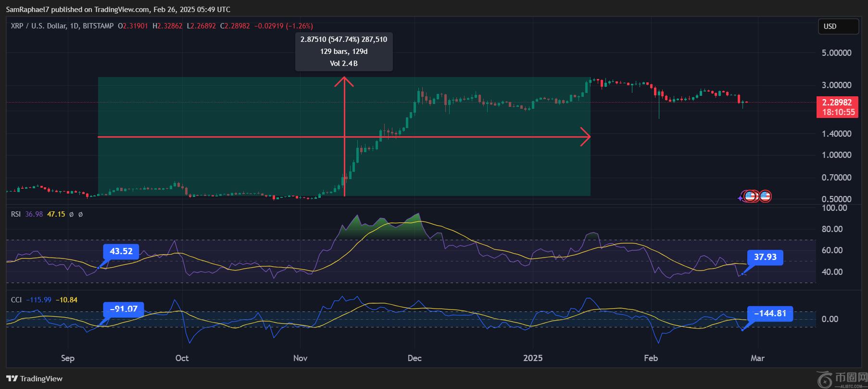Click the 5.00000 level on the price axis
868x389 pixels.
tap(836, 53)
